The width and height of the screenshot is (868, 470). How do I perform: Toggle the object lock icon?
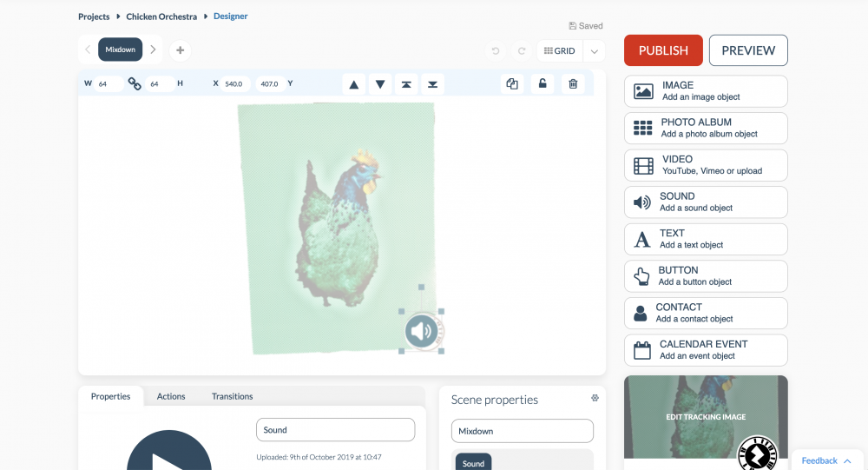click(542, 83)
